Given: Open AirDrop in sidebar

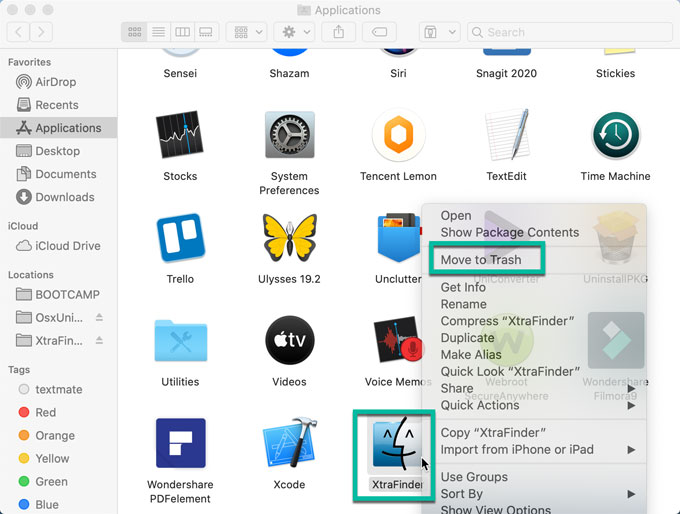Looking at the screenshot, I should point(59,82).
